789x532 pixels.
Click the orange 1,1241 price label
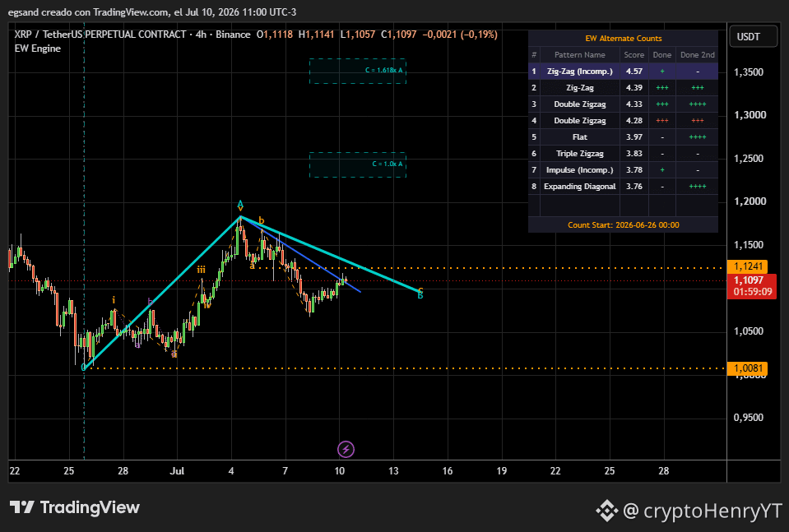747,266
